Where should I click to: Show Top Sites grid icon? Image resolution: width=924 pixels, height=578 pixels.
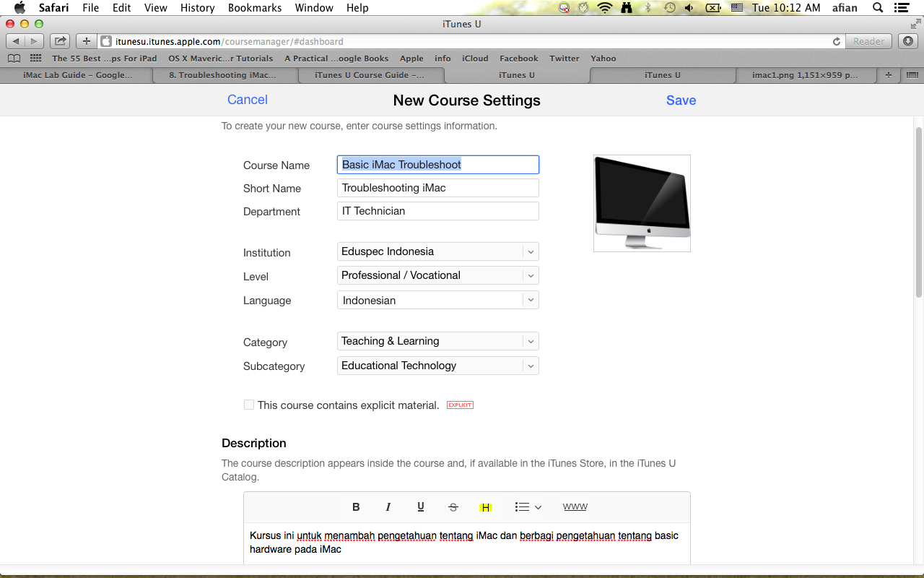tap(35, 59)
